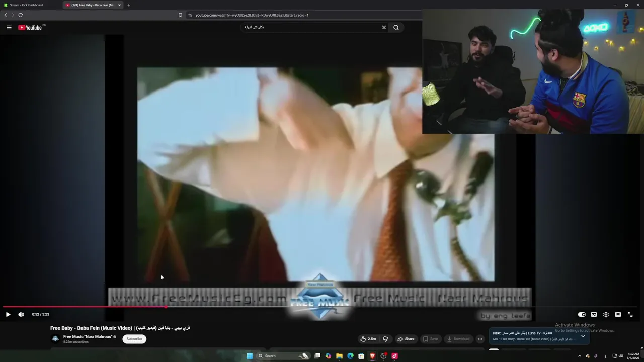Open Task View on the taskbar
This screenshot has width=644, height=362.
point(317,356)
